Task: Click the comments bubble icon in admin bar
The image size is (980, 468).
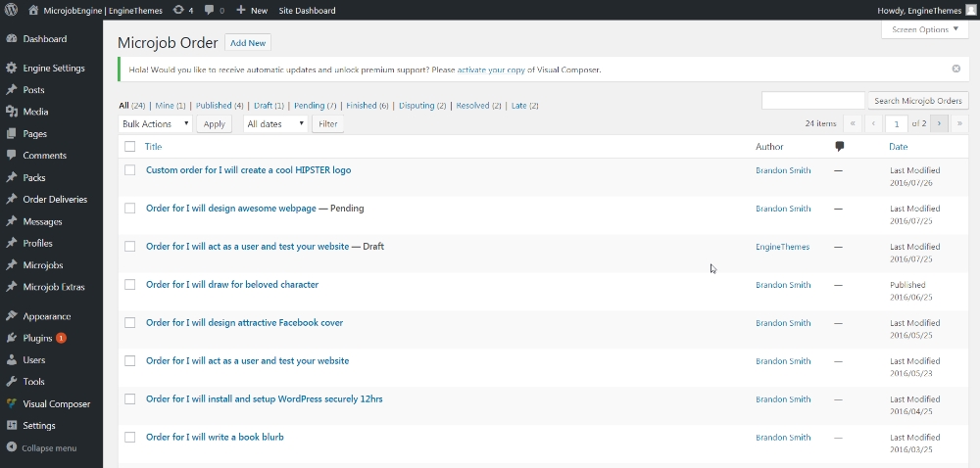Action: [x=210, y=10]
